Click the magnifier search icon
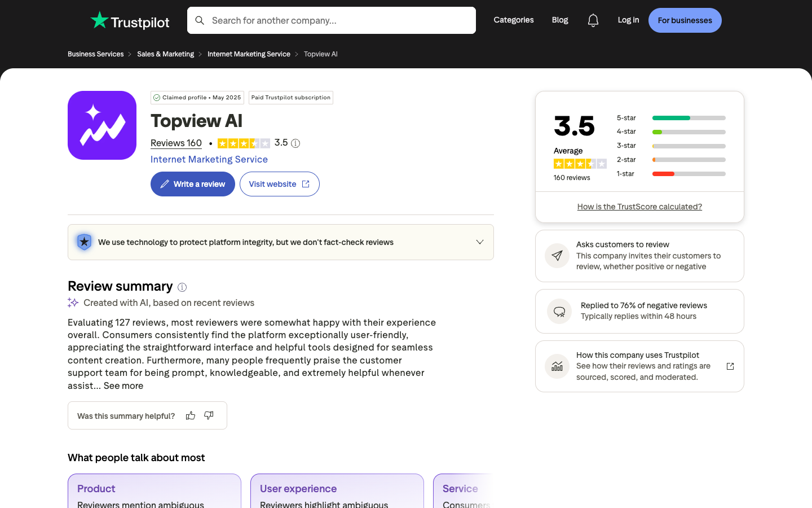 click(200, 20)
